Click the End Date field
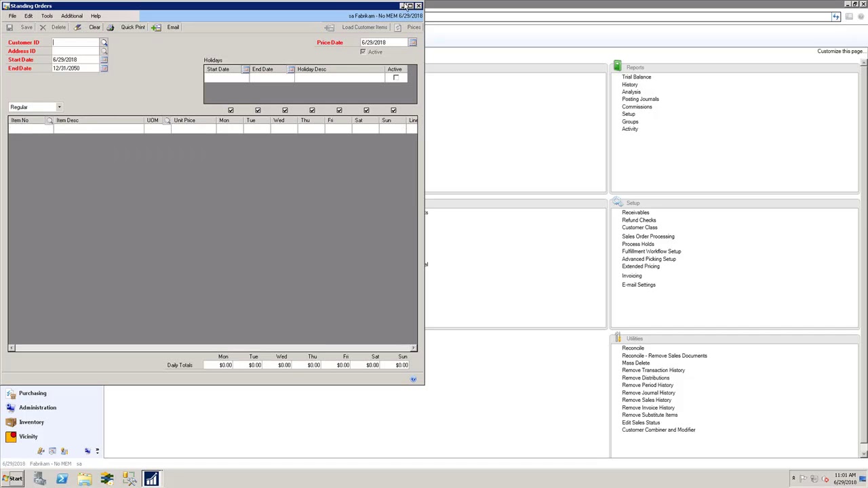Image resolution: width=868 pixels, height=488 pixels. tap(76, 68)
